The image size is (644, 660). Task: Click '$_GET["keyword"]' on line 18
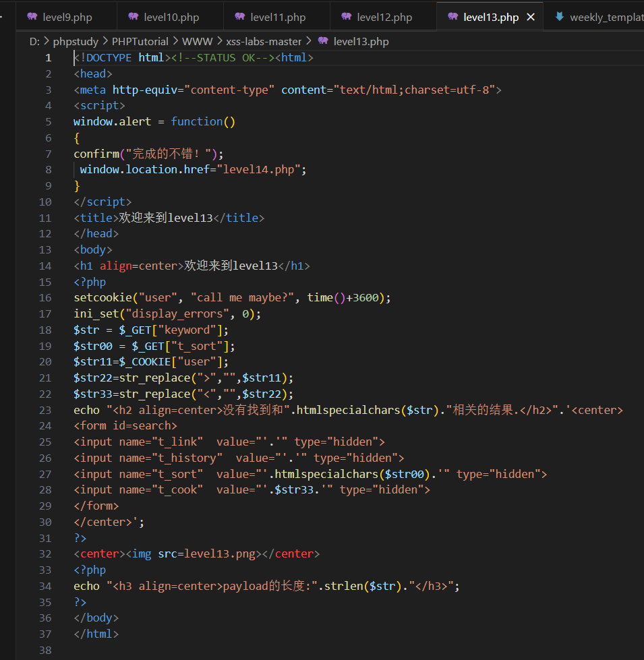[170, 330]
